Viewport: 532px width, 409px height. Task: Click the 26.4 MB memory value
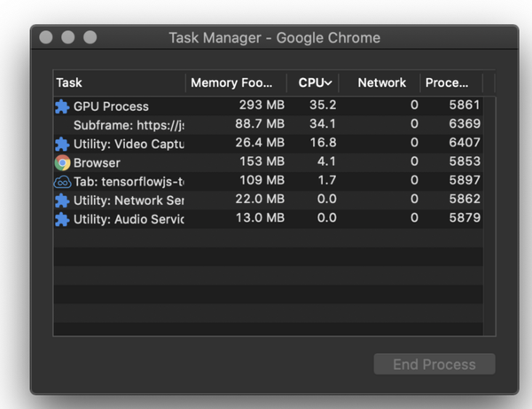260,143
